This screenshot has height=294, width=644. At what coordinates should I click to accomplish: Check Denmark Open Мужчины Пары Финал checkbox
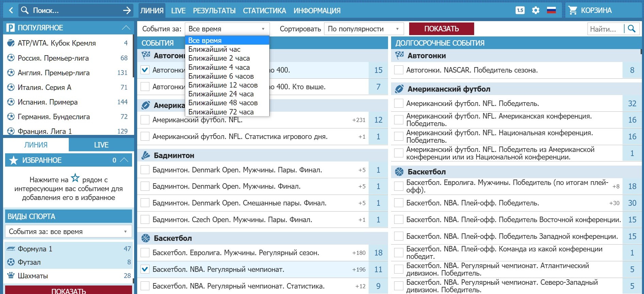145,170
